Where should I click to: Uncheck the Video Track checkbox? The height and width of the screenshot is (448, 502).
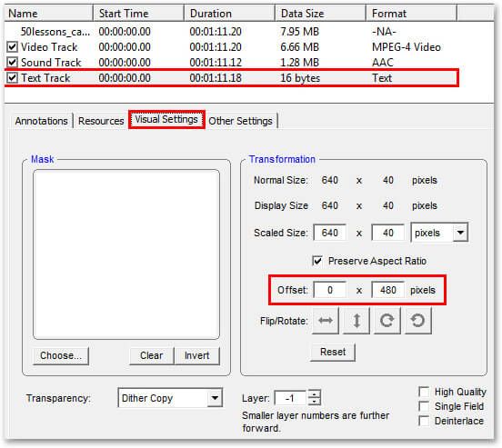coord(12,47)
